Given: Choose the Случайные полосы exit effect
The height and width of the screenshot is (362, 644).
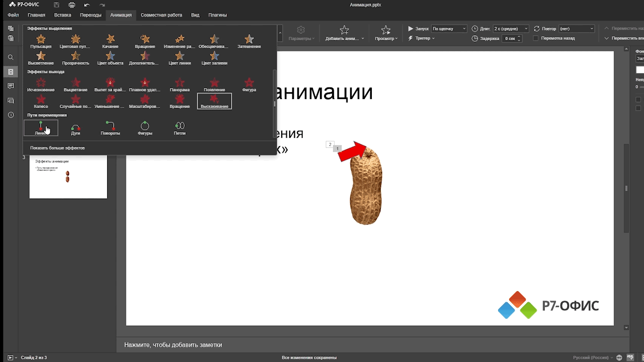Looking at the screenshot, I should click(x=75, y=101).
